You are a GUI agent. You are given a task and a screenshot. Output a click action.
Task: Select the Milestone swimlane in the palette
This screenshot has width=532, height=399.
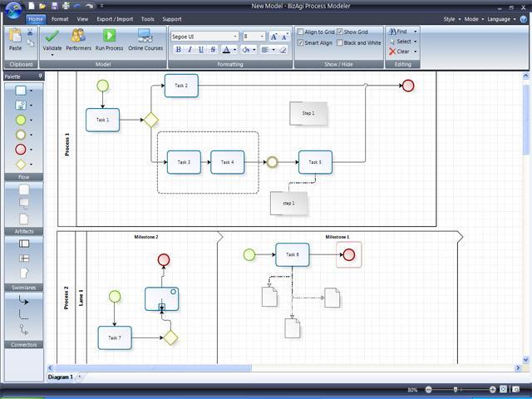pyautogui.click(x=24, y=273)
